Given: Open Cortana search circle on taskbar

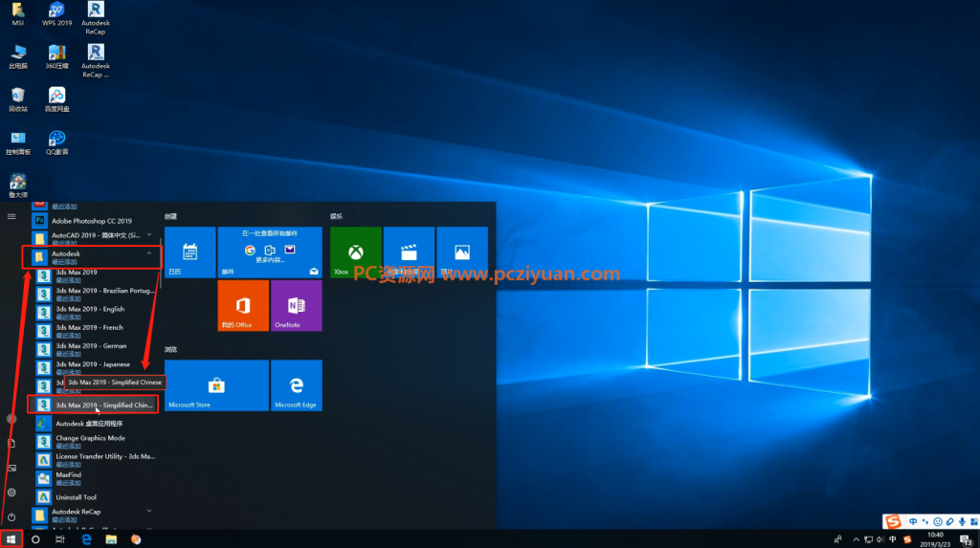Looking at the screenshot, I should tap(35, 539).
